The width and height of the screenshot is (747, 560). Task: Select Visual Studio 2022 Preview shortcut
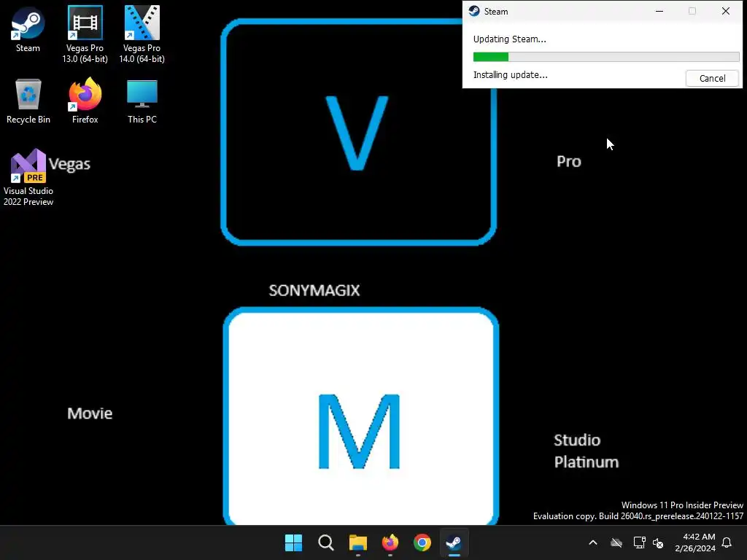tap(28, 178)
